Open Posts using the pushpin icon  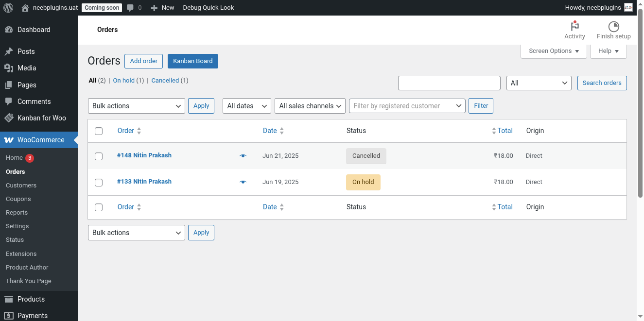coord(10,51)
